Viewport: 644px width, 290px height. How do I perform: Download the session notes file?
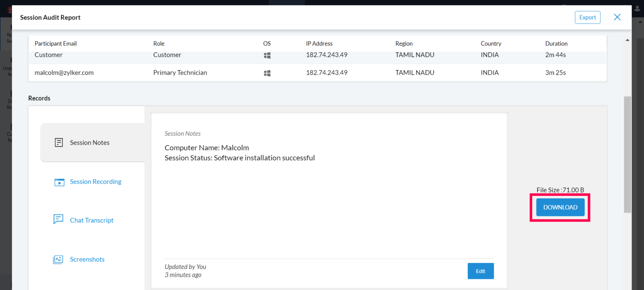(560, 207)
